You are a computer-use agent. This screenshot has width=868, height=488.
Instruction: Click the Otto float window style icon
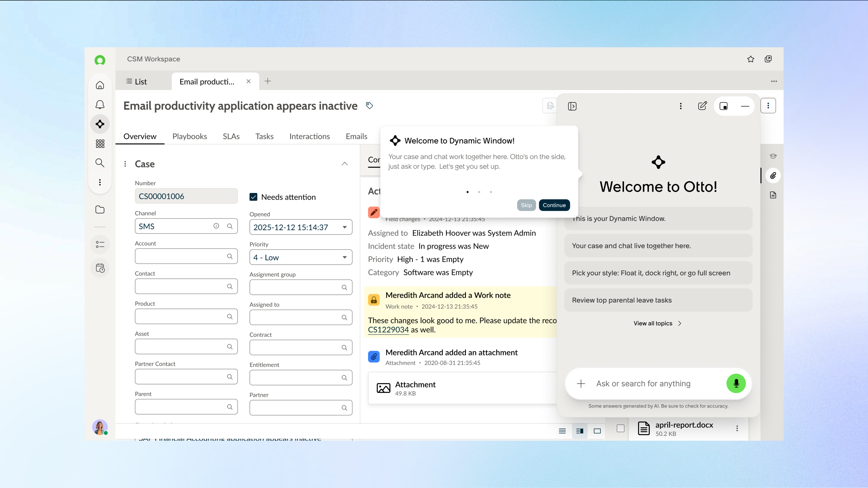[723, 106]
